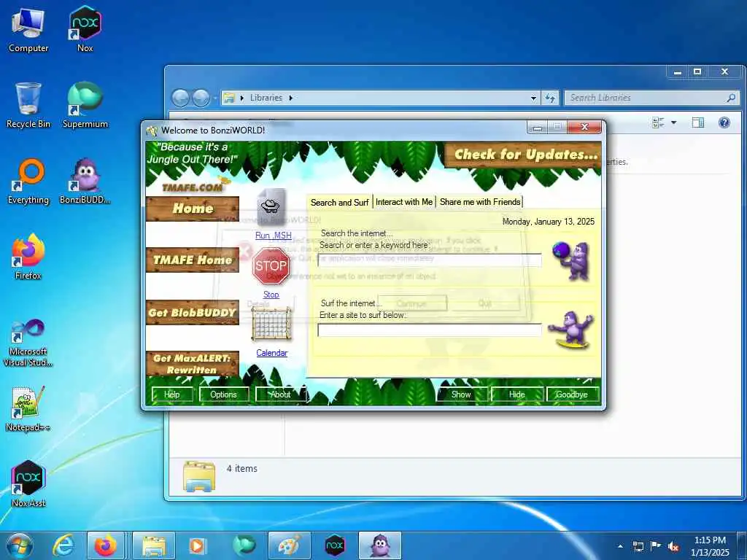This screenshot has height=560, width=747.
Task: Open the Microsoft Visual Studio shortcut
Action: (x=28, y=343)
